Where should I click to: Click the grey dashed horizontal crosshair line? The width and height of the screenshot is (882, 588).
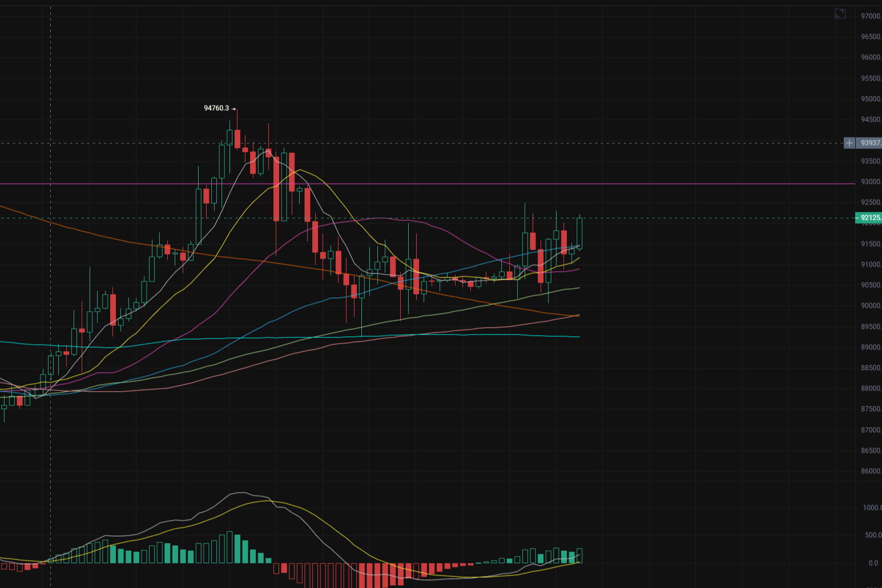pos(685,143)
